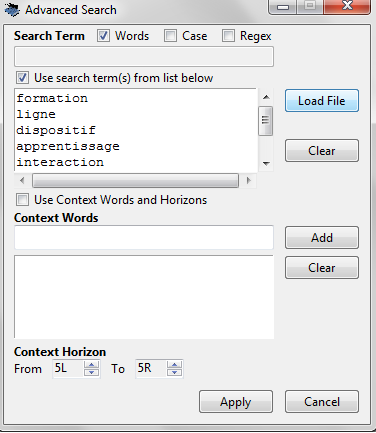Viewport: 376px width, 433px height.
Task: Increase the From horizon with up arrow
Action: (91, 365)
